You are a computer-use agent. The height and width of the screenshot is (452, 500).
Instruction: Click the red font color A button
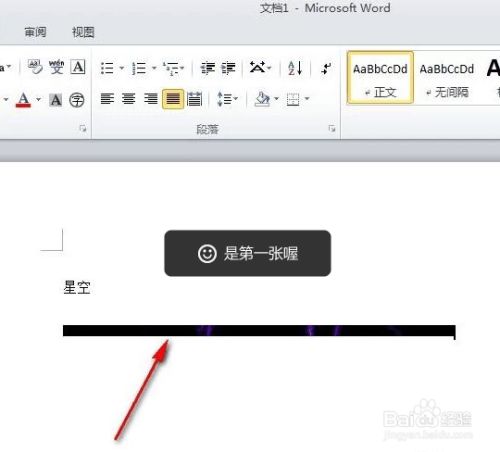[23, 99]
